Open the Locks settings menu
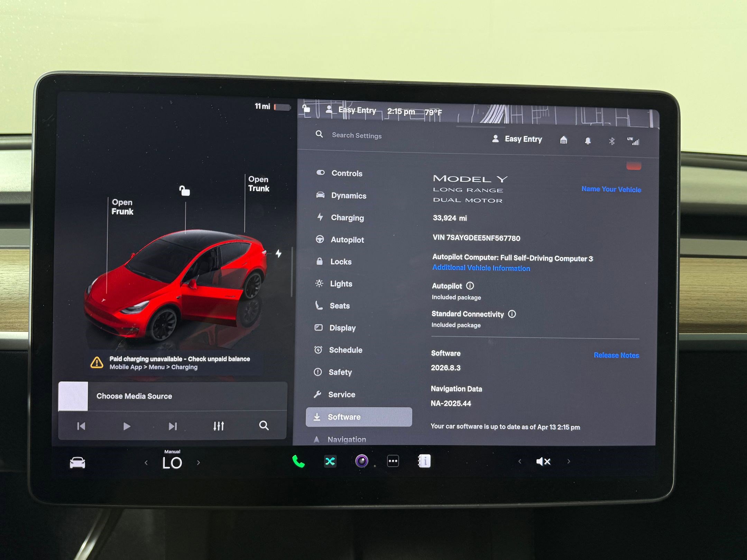Screen dimensions: 747x560 (334, 262)
